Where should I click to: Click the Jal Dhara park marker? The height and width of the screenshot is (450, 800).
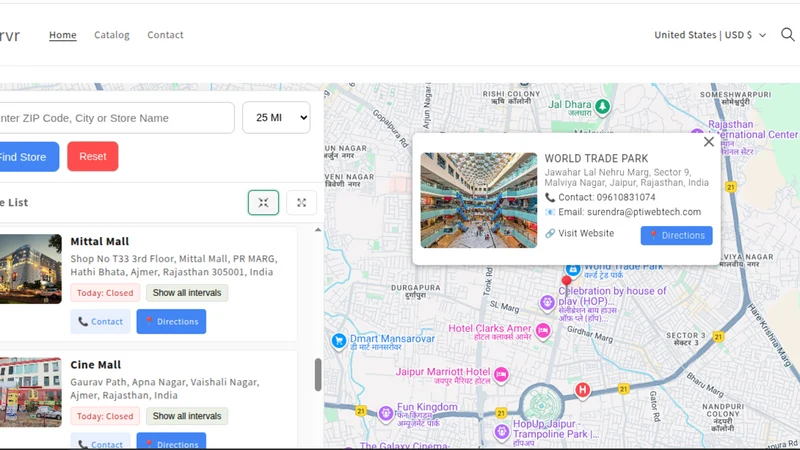(x=603, y=107)
